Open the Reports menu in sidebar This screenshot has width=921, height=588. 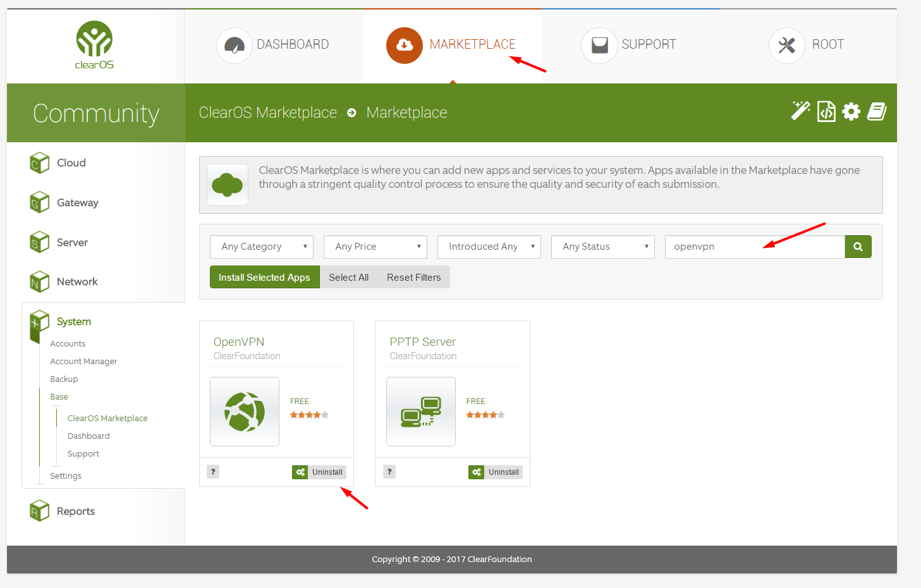76,511
